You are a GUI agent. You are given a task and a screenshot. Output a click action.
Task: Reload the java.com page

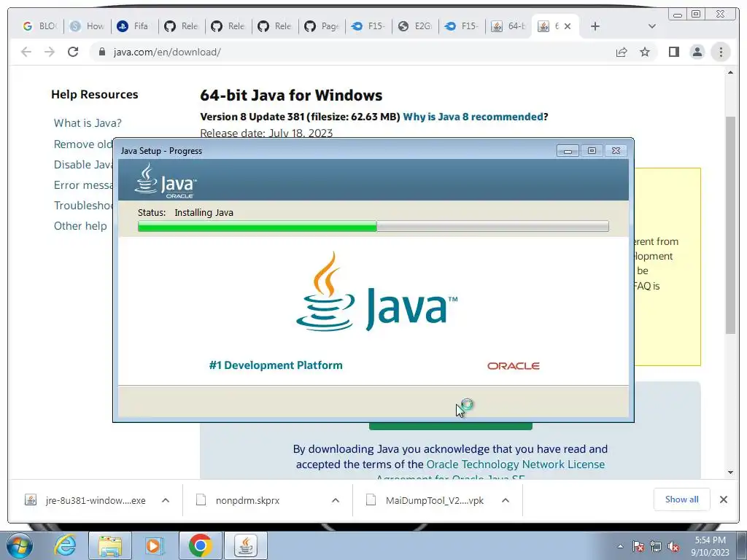click(x=73, y=52)
